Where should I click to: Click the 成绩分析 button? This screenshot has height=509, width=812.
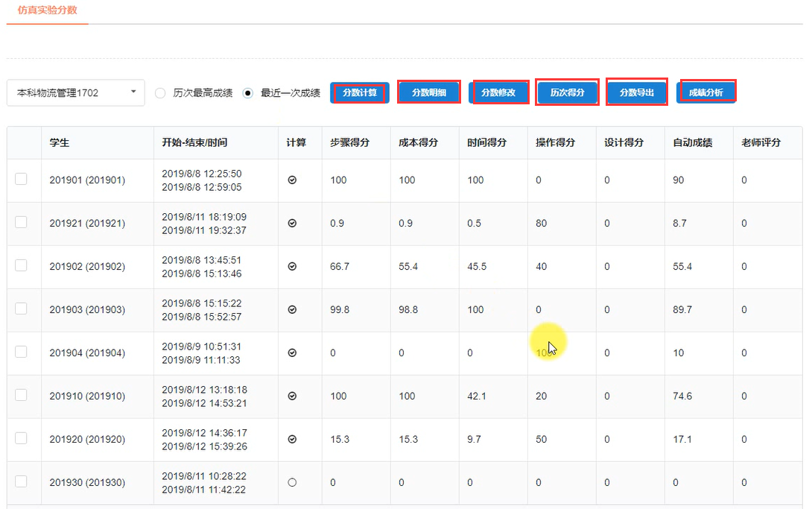[x=705, y=92]
